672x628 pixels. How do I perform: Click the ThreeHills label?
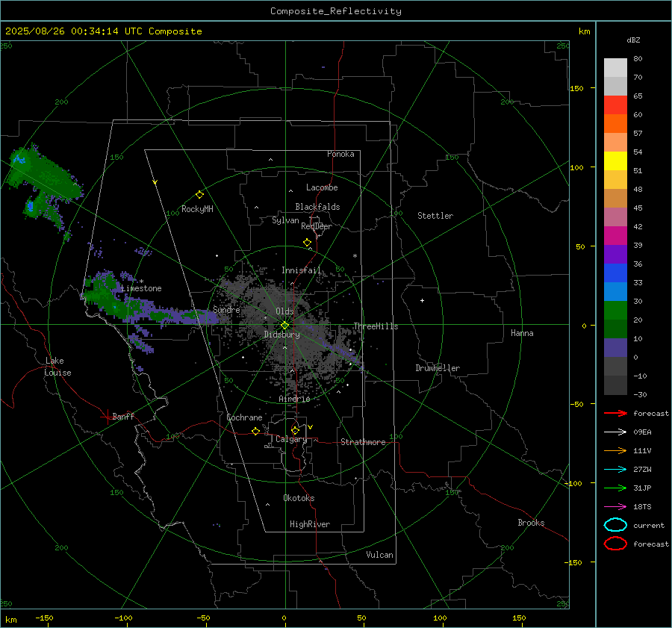376,326
